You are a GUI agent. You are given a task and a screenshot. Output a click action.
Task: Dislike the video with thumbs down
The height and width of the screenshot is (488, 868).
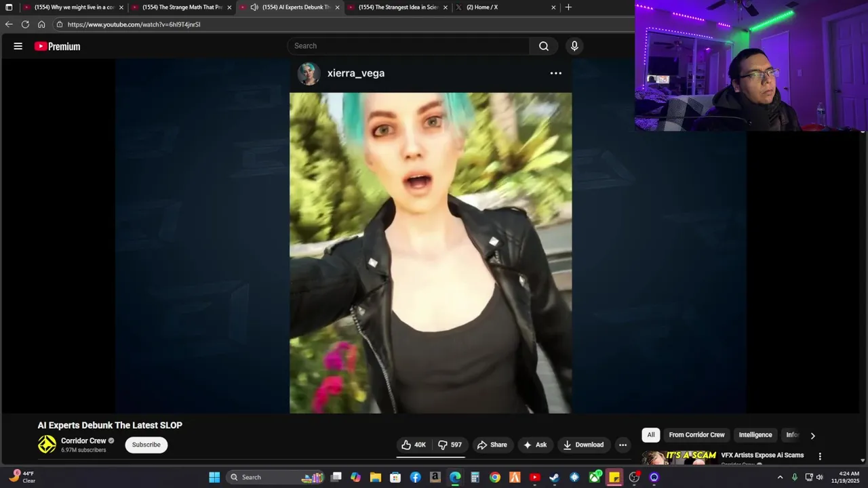450,445
